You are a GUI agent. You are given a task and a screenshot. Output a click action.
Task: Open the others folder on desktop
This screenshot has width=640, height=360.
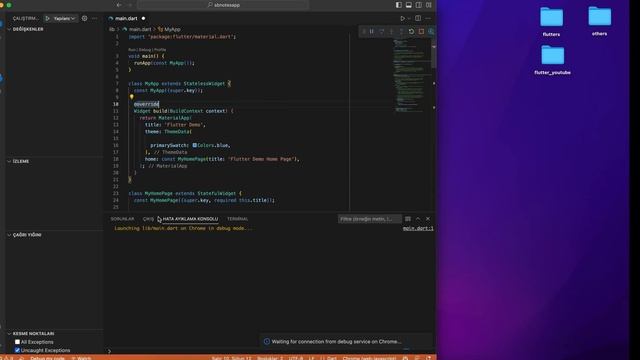click(x=600, y=21)
